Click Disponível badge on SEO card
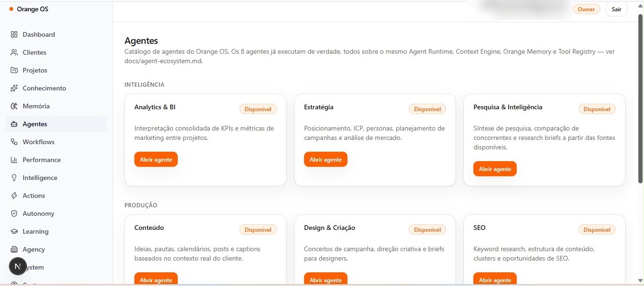 pos(597,229)
